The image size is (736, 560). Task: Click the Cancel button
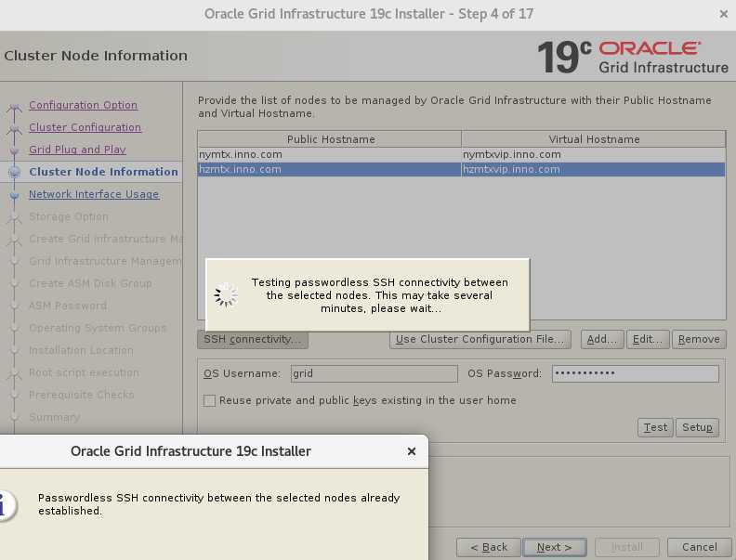pos(700,547)
